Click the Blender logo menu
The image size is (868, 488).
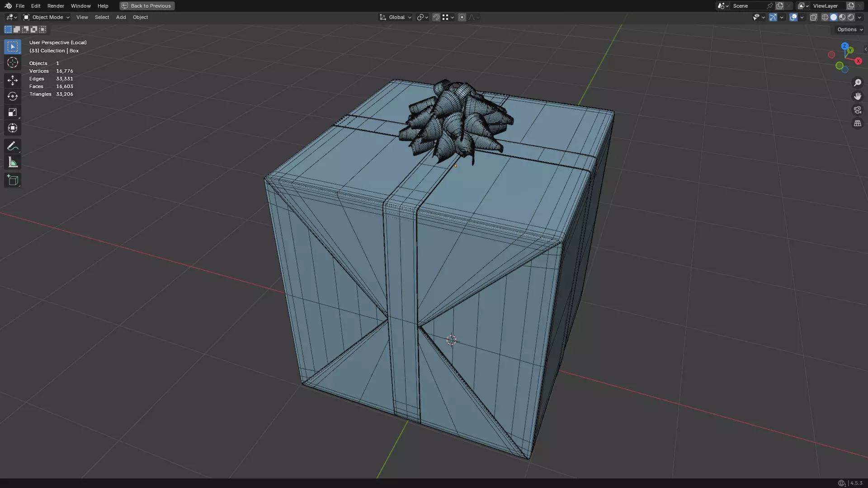[x=8, y=6]
